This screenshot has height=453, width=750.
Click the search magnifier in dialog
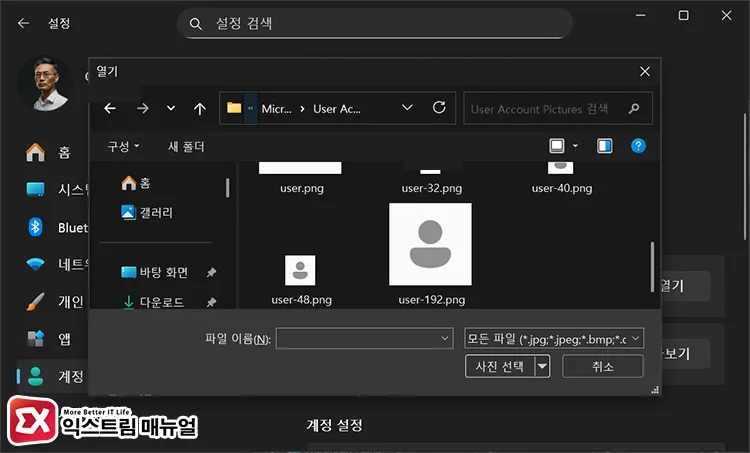coord(634,109)
